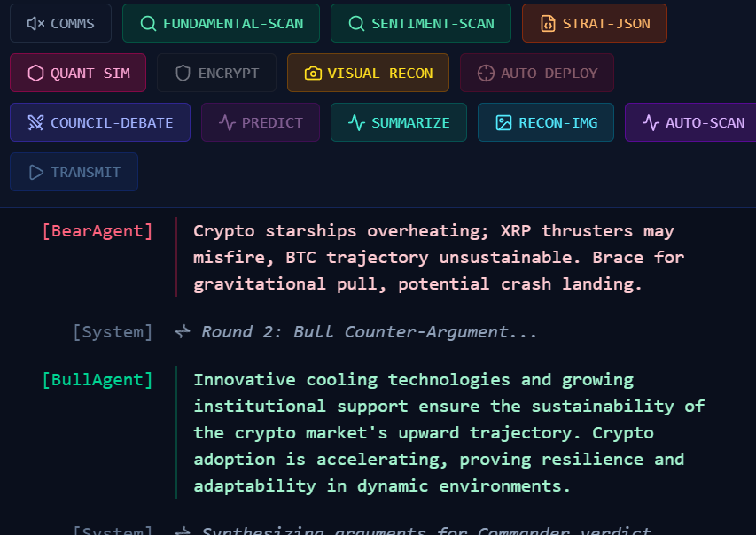This screenshot has height=535, width=756.
Task: Run the FUNDAMENTAL-SCAN command
Action: 221,23
